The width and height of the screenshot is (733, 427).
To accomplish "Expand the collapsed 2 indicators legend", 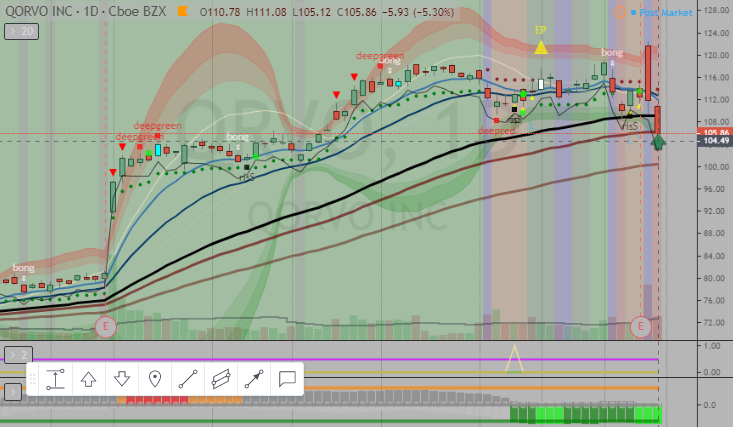I will (16, 355).
